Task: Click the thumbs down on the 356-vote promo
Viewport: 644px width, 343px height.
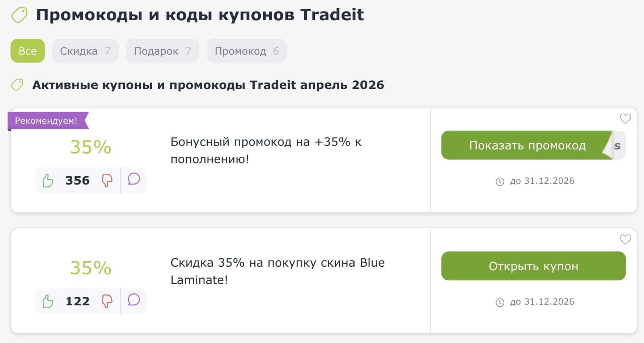Action: pyautogui.click(x=107, y=180)
